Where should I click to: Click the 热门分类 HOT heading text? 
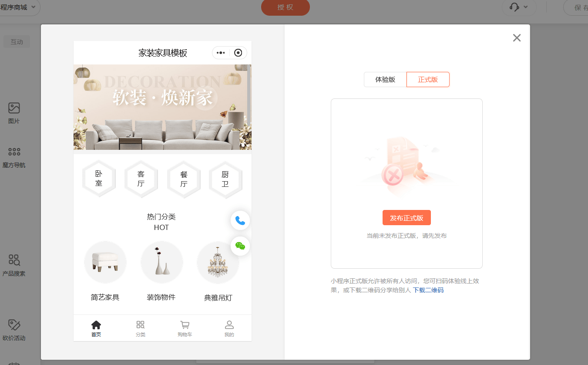coord(161,222)
